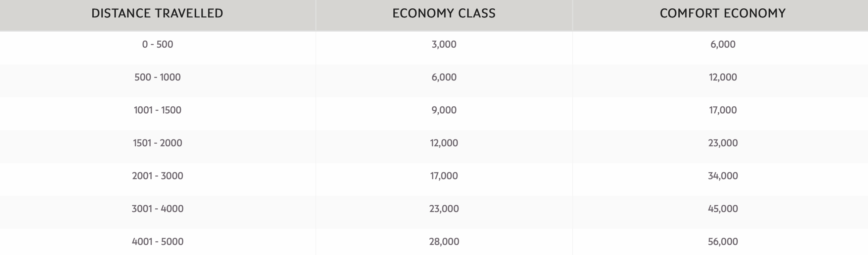The width and height of the screenshot is (868, 255).
Task: Select the 0 - 500 distance cell
Action: [157, 44]
